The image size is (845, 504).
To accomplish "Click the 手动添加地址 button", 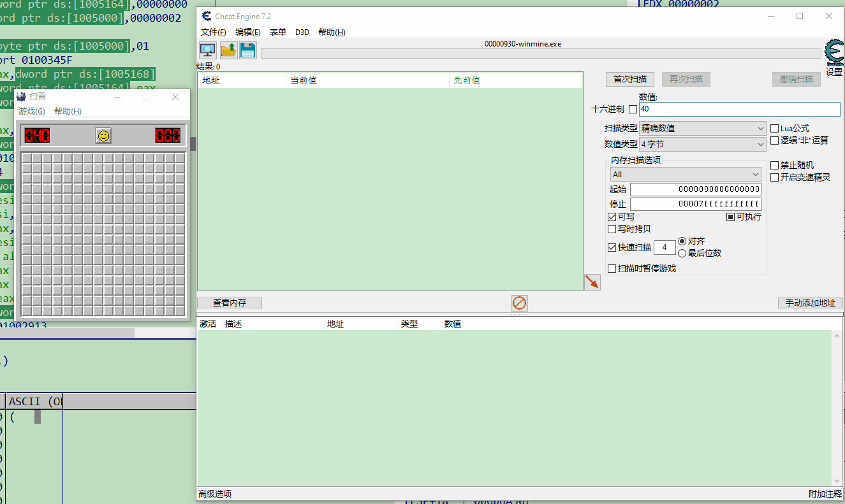I will [x=810, y=303].
